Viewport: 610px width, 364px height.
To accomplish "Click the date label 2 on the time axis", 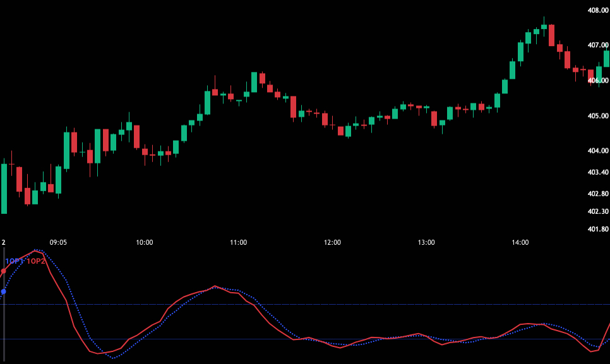I will (3, 242).
